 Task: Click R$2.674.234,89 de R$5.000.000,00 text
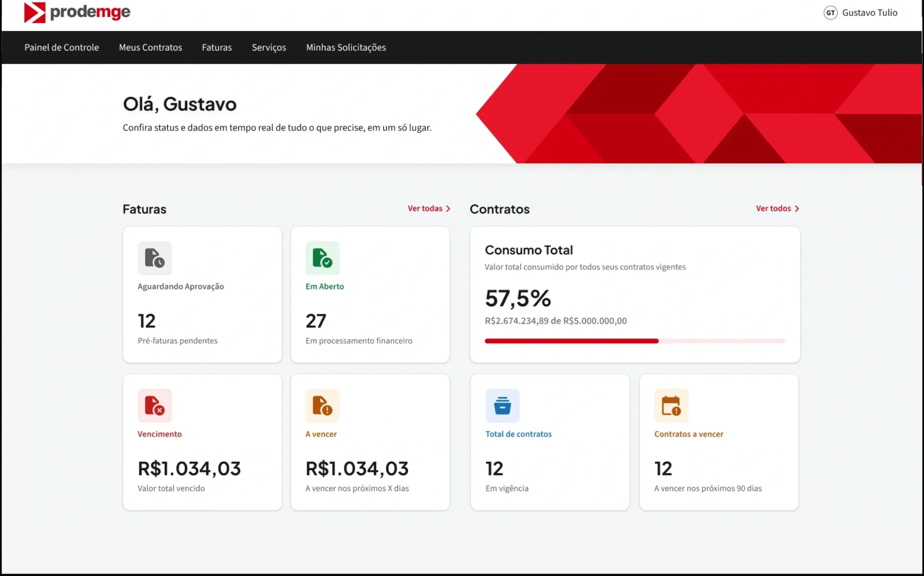point(556,321)
